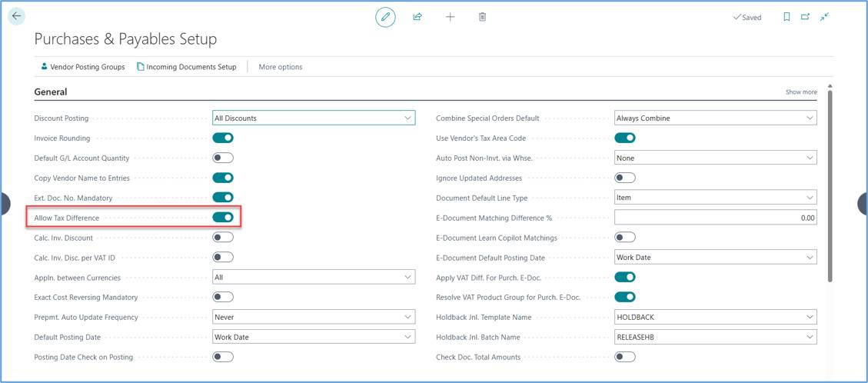This screenshot has width=868, height=383.
Task: Toggle Default G/L Account Quantity switch
Action: point(223,158)
